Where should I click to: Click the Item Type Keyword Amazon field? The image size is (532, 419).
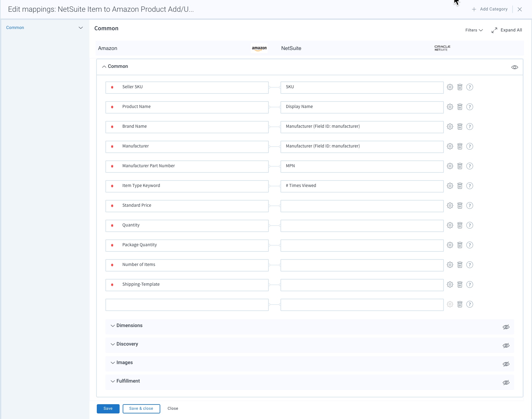point(187,186)
